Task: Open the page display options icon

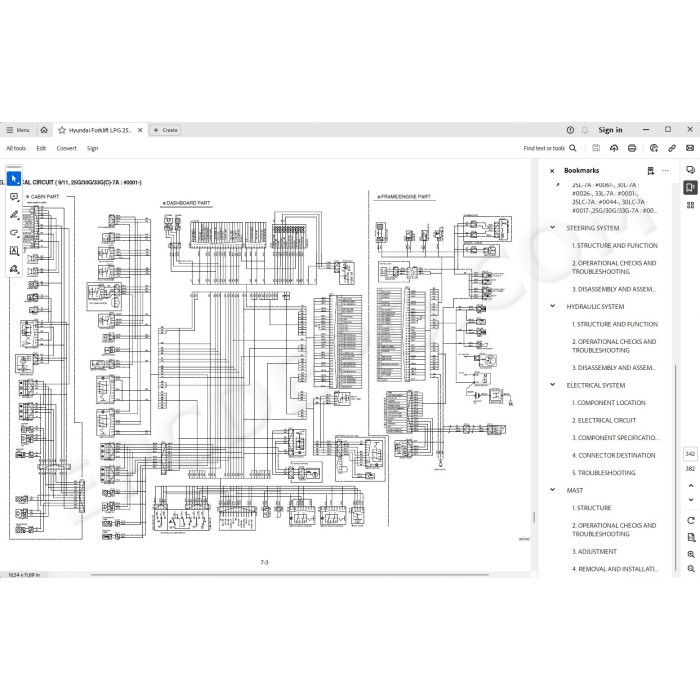Action: tap(691, 538)
